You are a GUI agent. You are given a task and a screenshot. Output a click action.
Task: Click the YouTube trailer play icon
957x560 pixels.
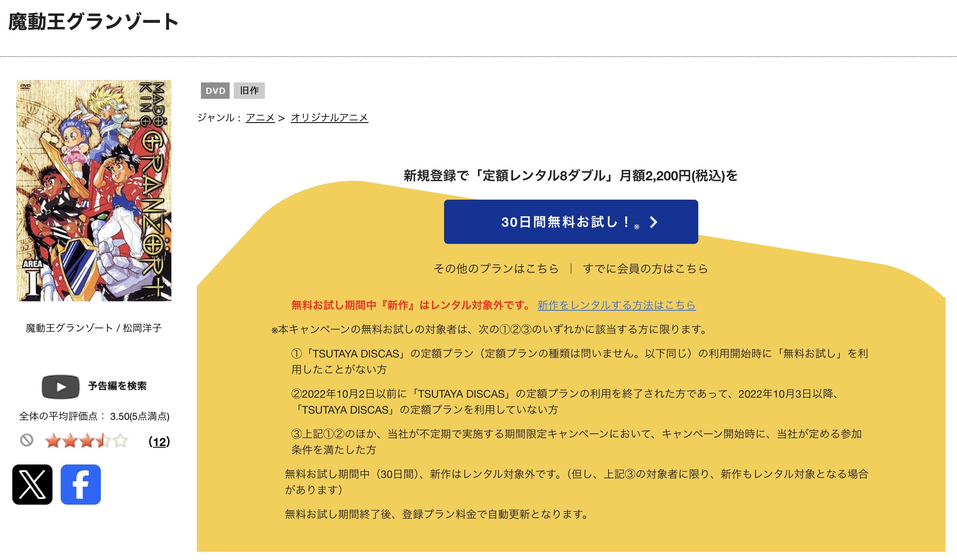click(61, 387)
